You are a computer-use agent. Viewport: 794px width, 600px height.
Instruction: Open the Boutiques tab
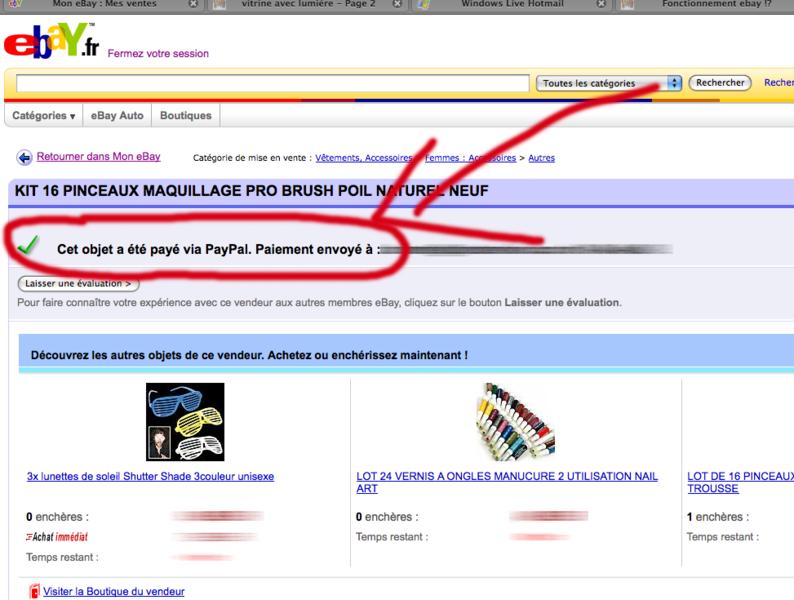187,116
